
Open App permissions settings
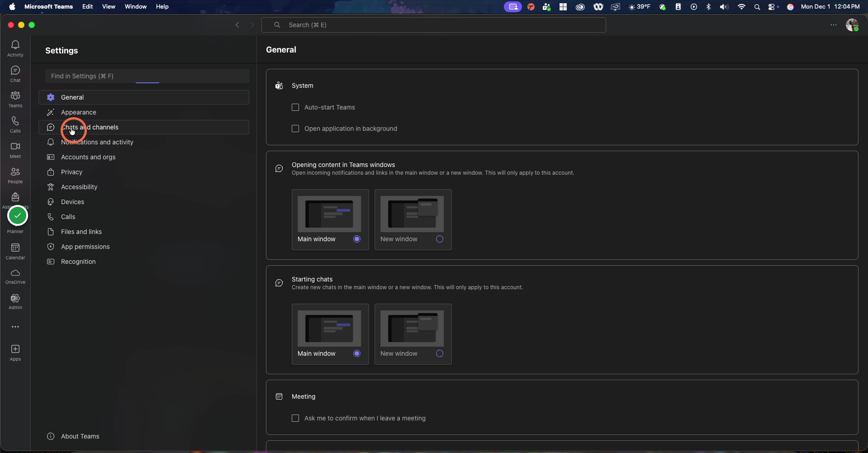[x=144, y=247]
